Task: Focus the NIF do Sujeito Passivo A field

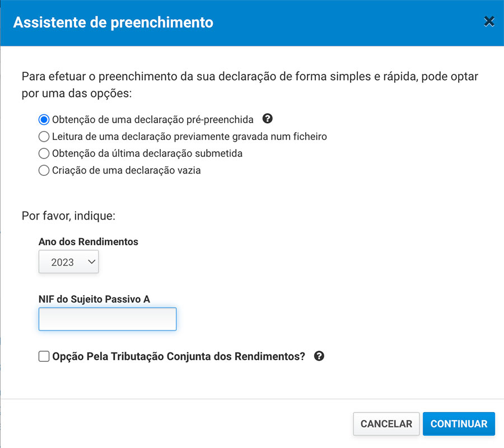Action: (108, 319)
